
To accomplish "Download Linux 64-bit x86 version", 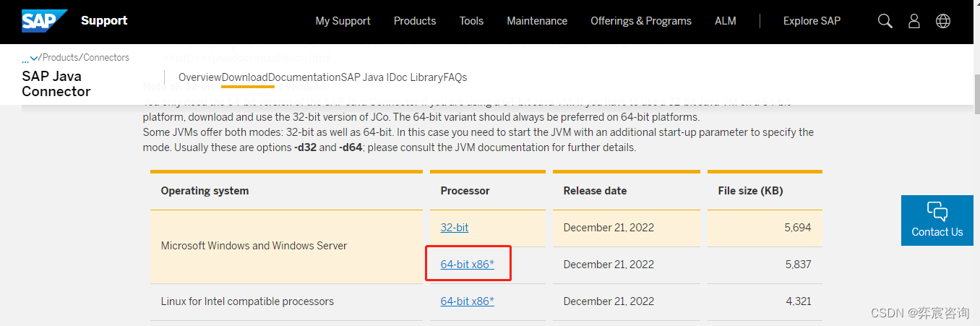I will pyautogui.click(x=468, y=301).
